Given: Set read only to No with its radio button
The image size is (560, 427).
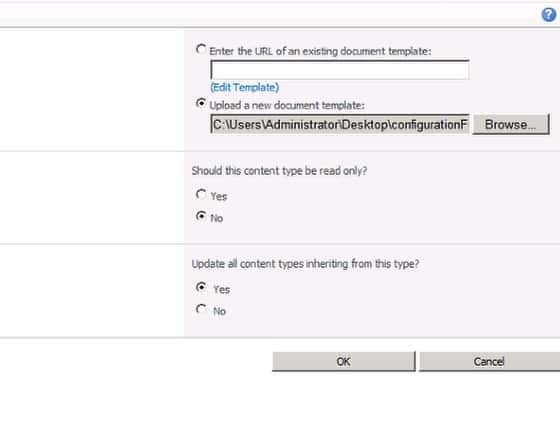Looking at the screenshot, I should 201,216.
